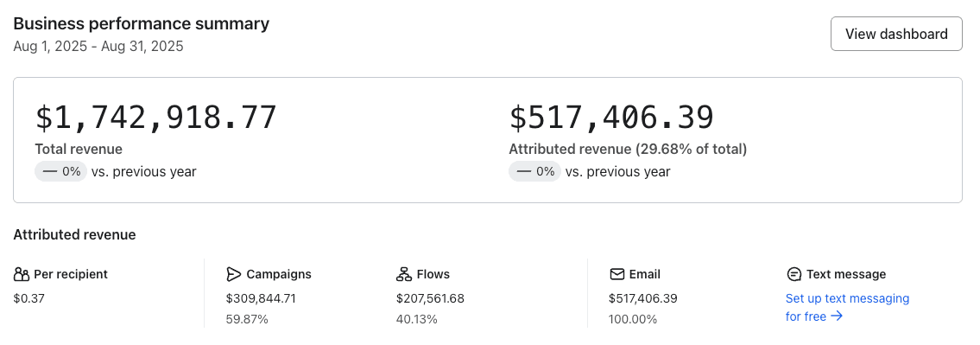Click the 59.87% campaigns percentage
The height and width of the screenshot is (345, 980).
click(x=247, y=319)
